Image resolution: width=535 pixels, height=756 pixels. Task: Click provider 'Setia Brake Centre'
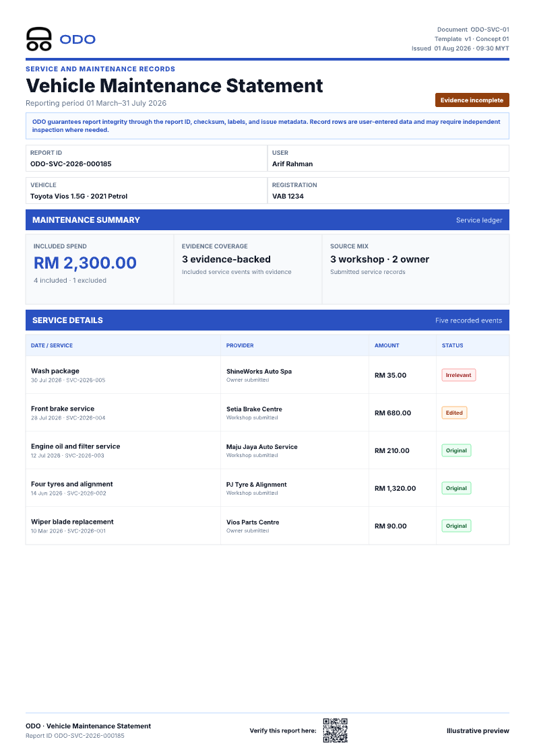point(254,409)
